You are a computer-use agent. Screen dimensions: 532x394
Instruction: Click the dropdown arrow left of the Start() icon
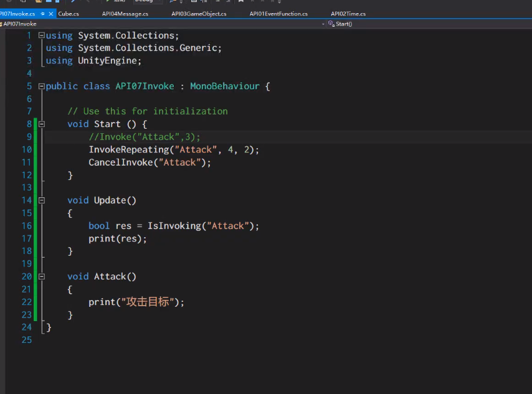click(x=323, y=24)
